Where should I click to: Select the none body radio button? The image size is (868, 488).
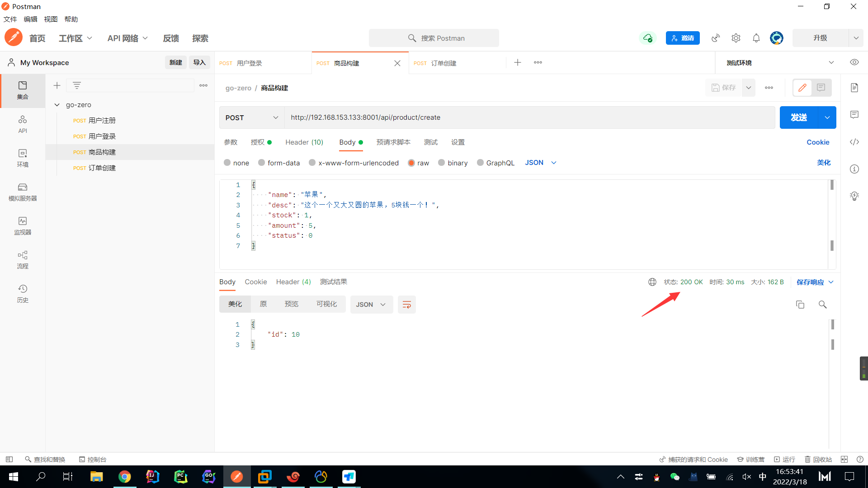[x=227, y=163]
